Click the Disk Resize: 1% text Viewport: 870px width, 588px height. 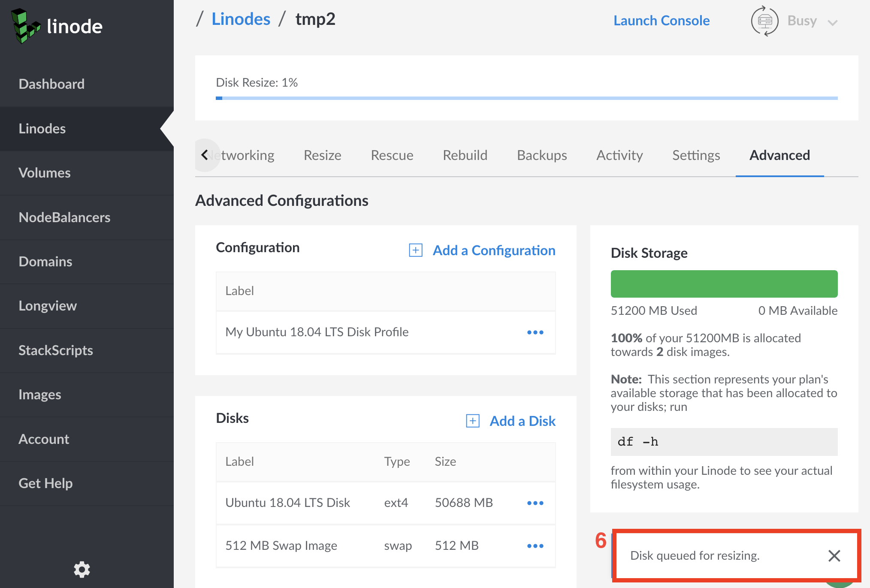pyautogui.click(x=257, y=82)
